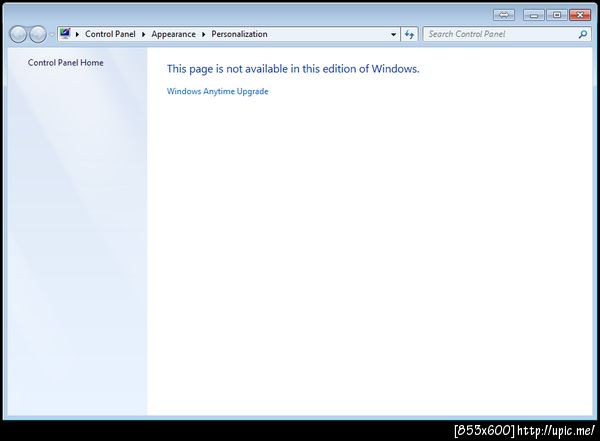Open Windows Anytime Upgrade link

pos(217,91)
